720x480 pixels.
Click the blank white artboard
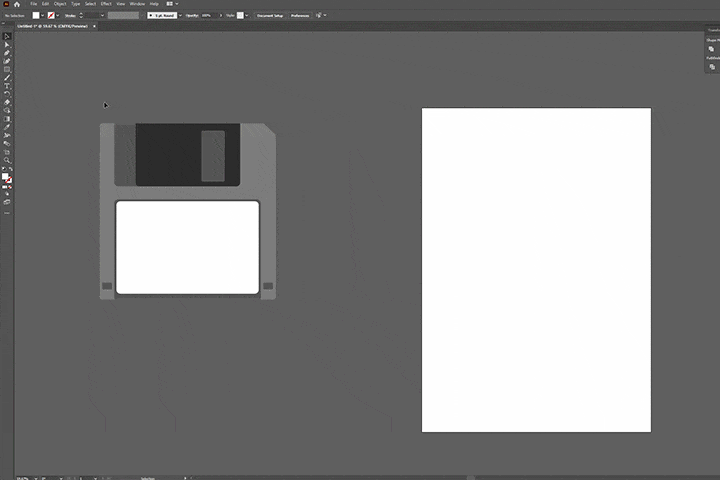pyautogui.click(x=536, y=270)
